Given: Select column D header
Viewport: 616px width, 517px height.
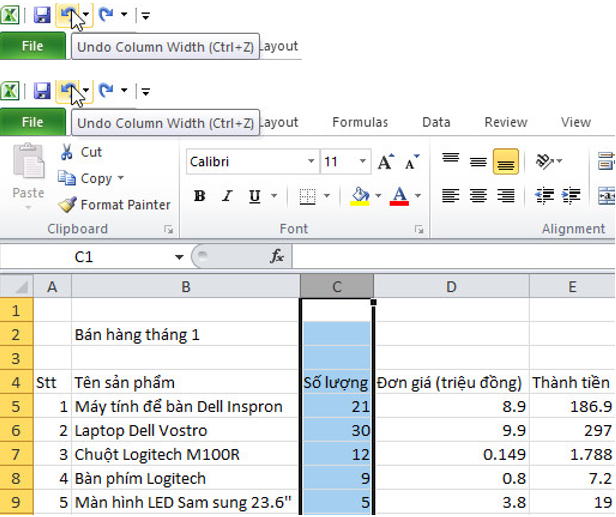Looking at the screenshot, I should 451,286.
